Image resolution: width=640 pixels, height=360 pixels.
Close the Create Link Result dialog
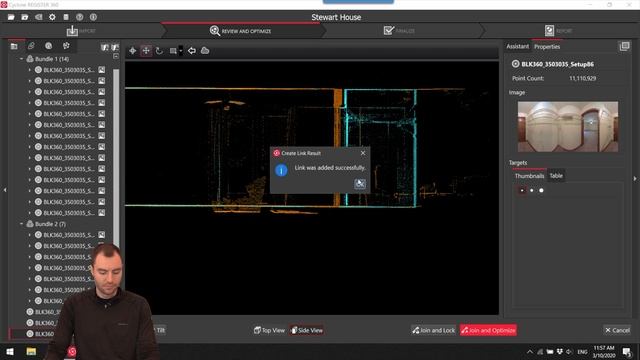coord(363,153)
